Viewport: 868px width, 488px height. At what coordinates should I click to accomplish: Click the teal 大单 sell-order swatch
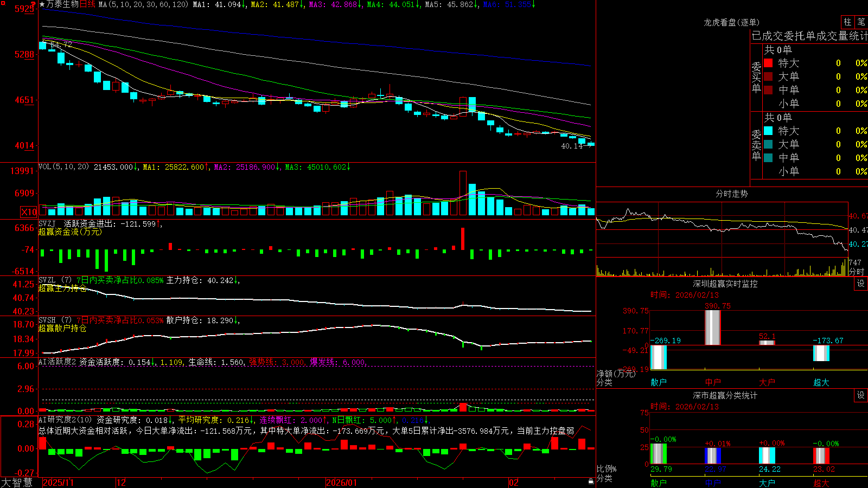tap(768, 144)
